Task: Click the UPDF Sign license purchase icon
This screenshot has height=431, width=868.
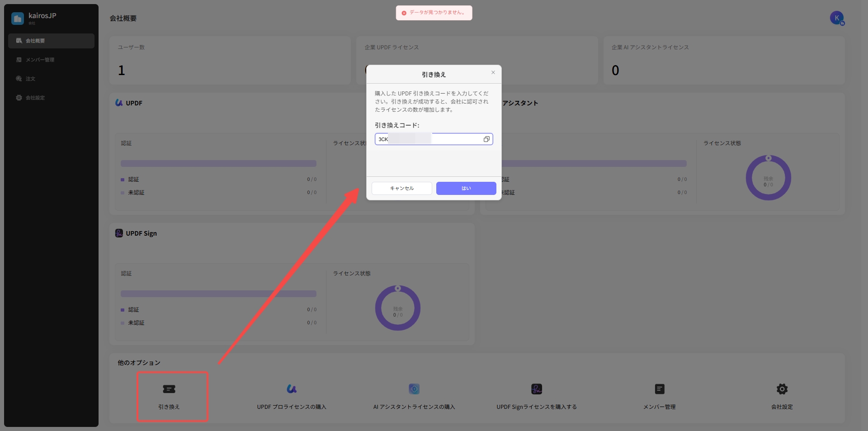Action: click(537, 389)
